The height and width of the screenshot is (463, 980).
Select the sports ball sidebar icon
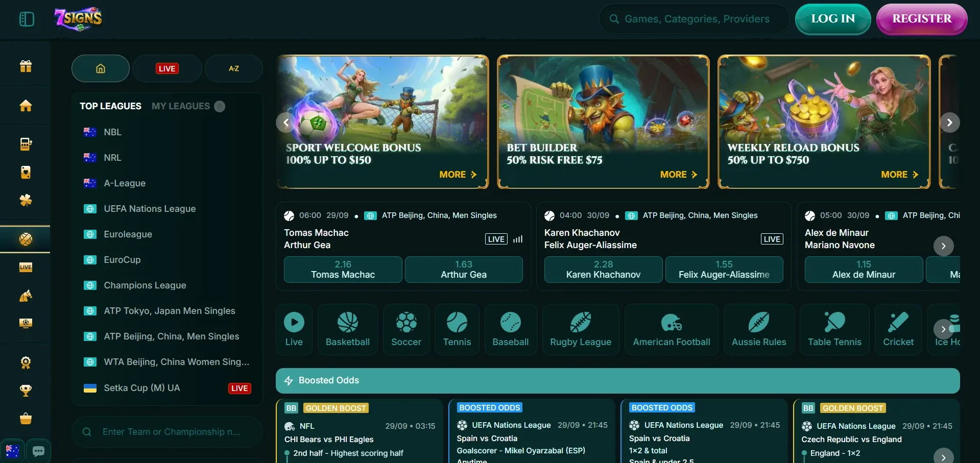click(x=26, y=239)
